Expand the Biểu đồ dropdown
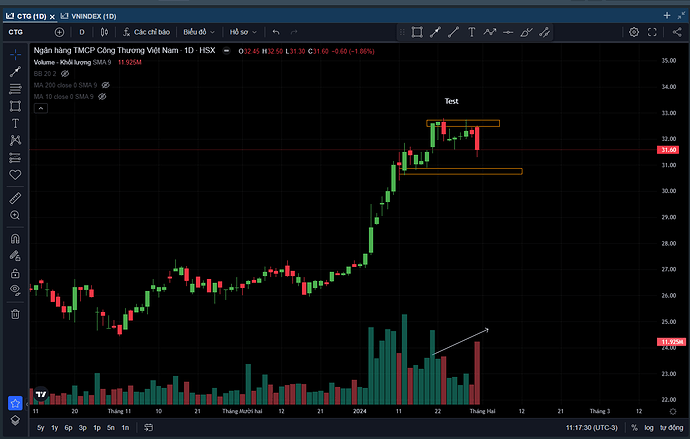The image size is (690, 439). 199,32
